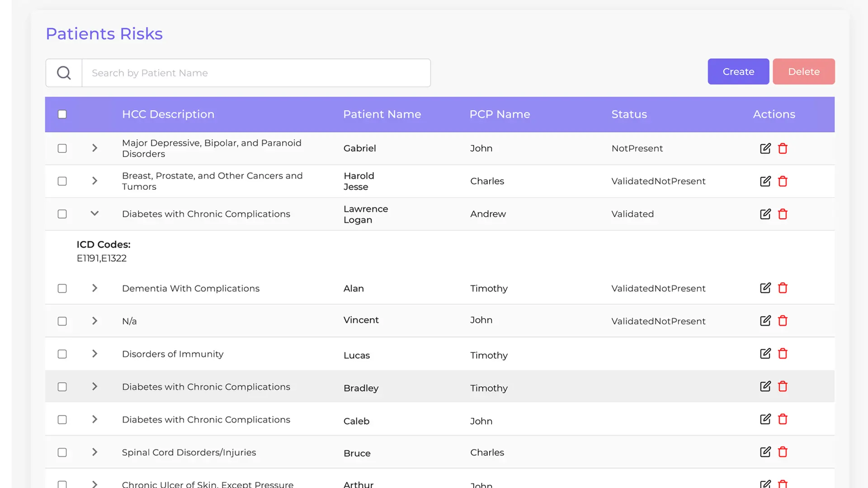This screenshot has width=868, height=488.
Task: Edit Bradley's diabetes risk record
Action: click(765, 387)
